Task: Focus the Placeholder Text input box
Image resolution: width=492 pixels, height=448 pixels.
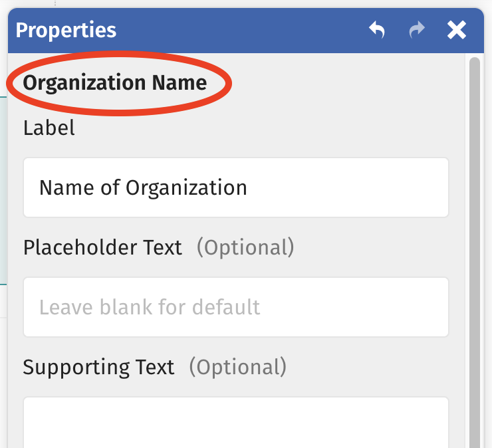Action: pyautogui.click(x=235, y=307)
